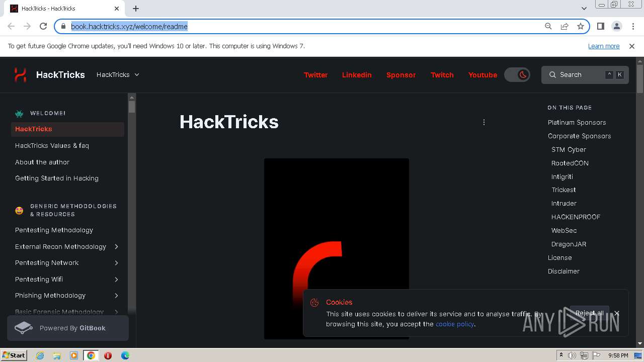Select HackTricks page in sidebar
644x362 pixels.
click(67, 129)
